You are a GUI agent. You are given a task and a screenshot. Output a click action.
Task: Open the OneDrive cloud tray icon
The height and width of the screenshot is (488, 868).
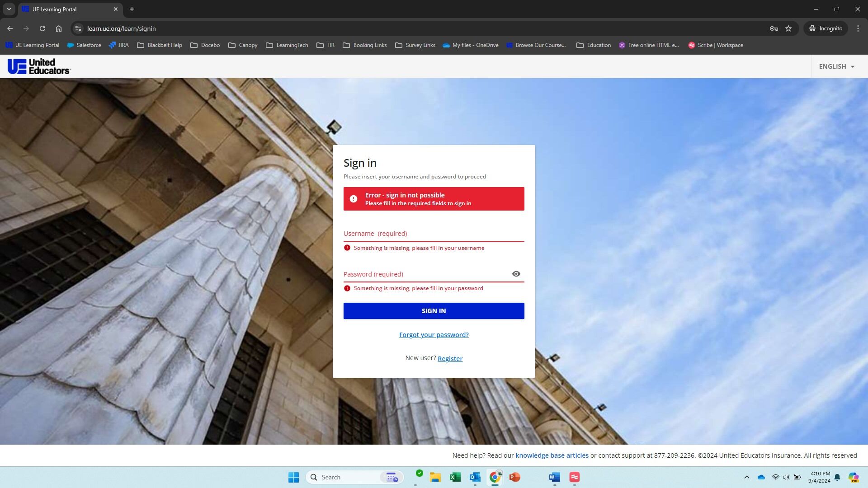[761, 477]
